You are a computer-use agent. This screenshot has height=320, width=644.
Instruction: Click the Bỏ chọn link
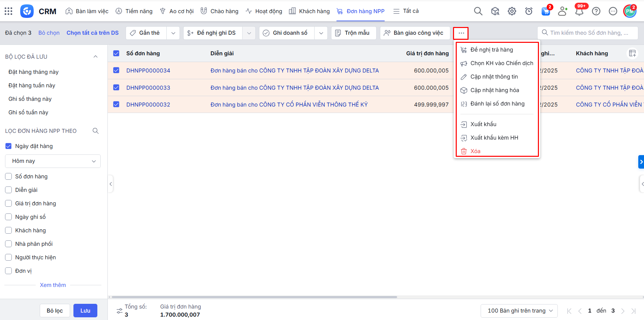49,33
